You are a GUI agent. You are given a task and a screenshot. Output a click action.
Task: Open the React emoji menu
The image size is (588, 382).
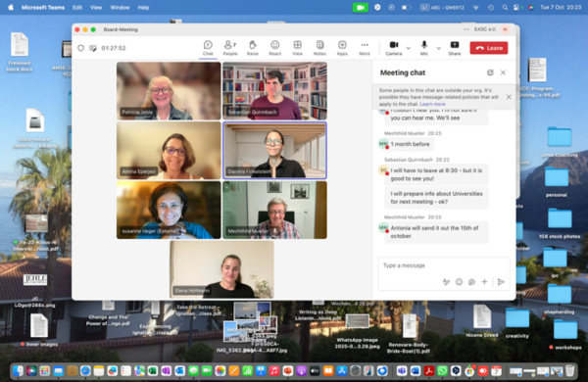coord(274,48)
